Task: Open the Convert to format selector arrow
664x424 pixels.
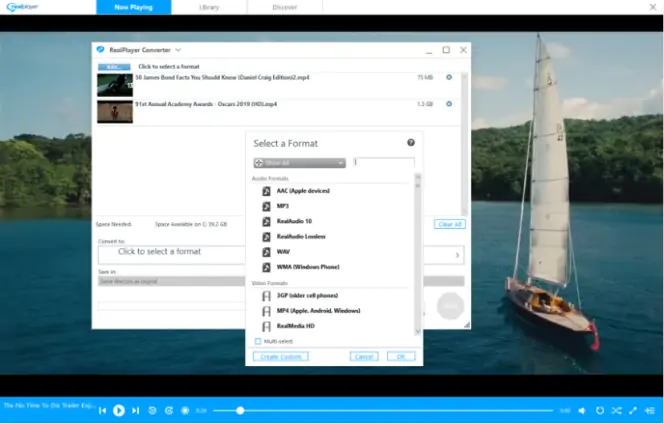Action: pos(457,255)
